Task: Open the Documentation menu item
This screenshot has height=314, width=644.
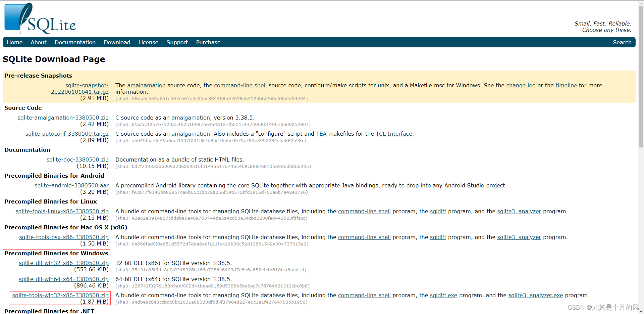Action: pos(75,42)
